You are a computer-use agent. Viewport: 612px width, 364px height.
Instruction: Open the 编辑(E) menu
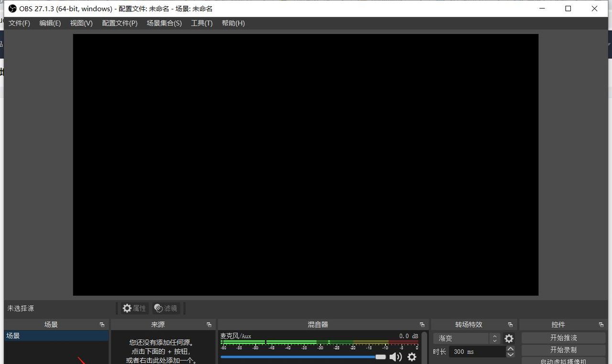50,23
